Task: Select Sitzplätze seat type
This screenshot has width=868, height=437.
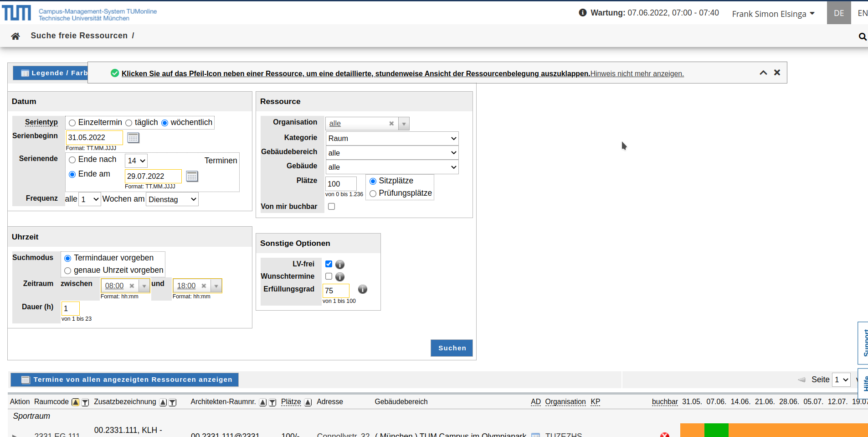Action: coord(373,182)
